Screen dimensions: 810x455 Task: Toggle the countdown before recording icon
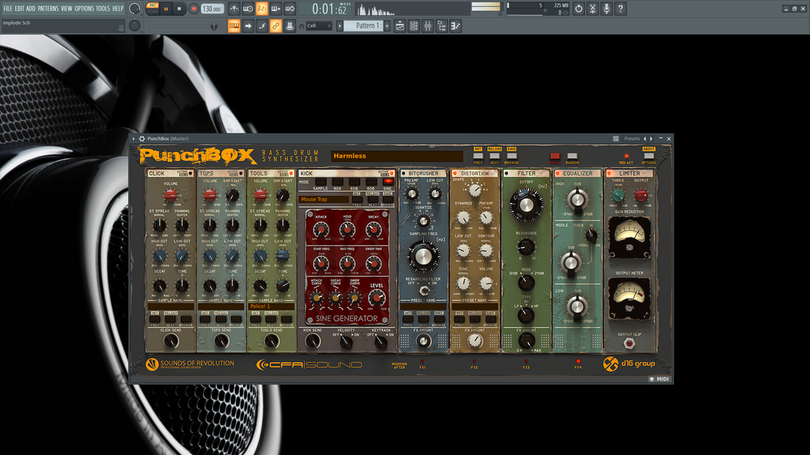262,9
